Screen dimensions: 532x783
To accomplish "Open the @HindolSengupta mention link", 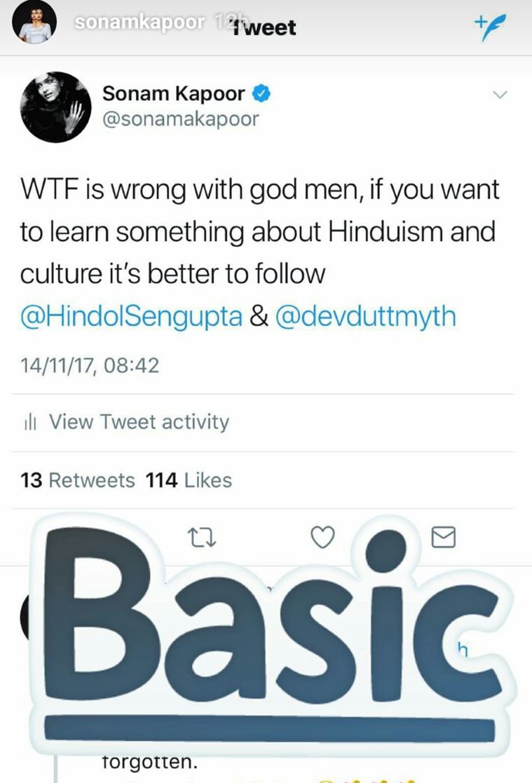I will pyautogui.click(x=131, y=317).
